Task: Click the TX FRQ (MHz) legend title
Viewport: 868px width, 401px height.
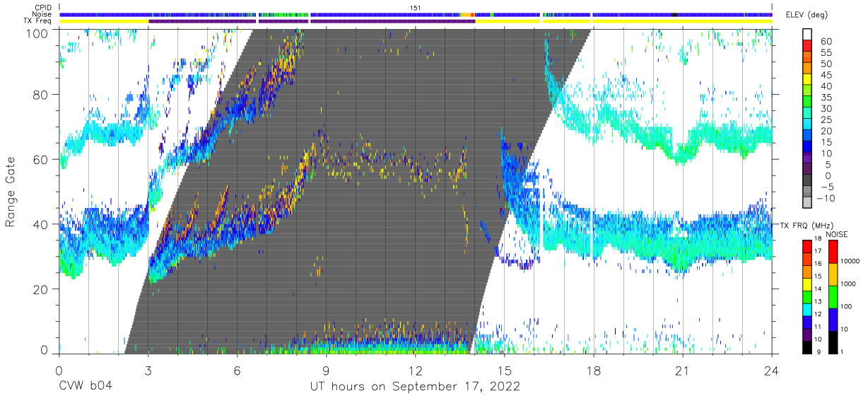Action: (x=808, y=226)
